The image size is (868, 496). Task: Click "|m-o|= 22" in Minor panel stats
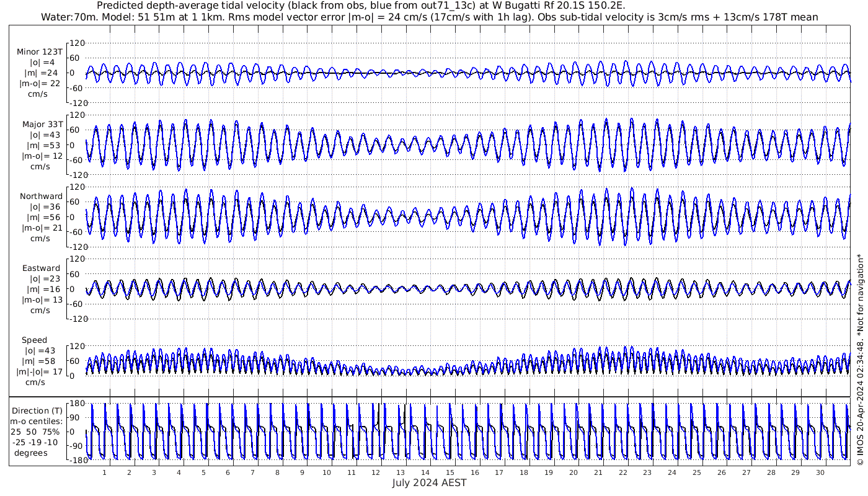click(x=40, y=83)
